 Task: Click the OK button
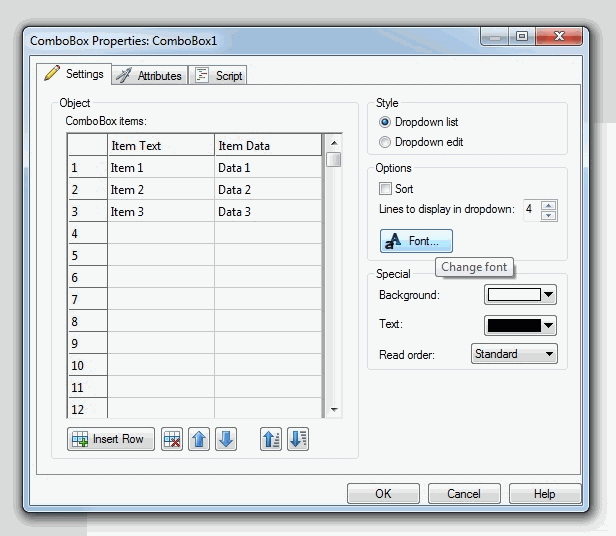(383, 494)
